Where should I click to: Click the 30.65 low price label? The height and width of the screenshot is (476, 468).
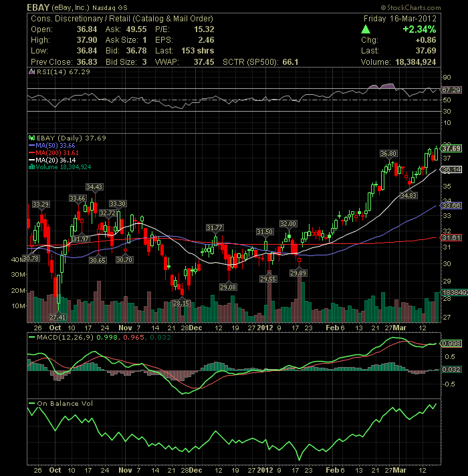coord(98,261)
